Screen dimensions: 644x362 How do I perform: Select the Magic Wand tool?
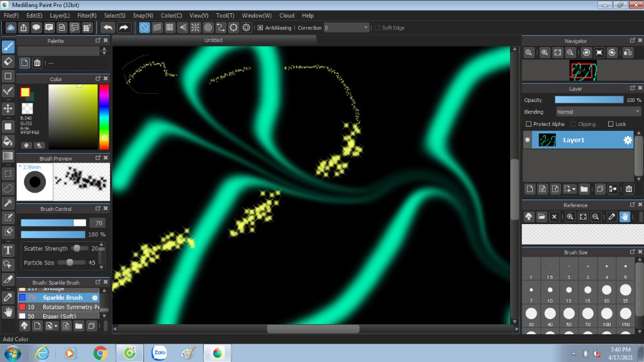coord(8,203)
